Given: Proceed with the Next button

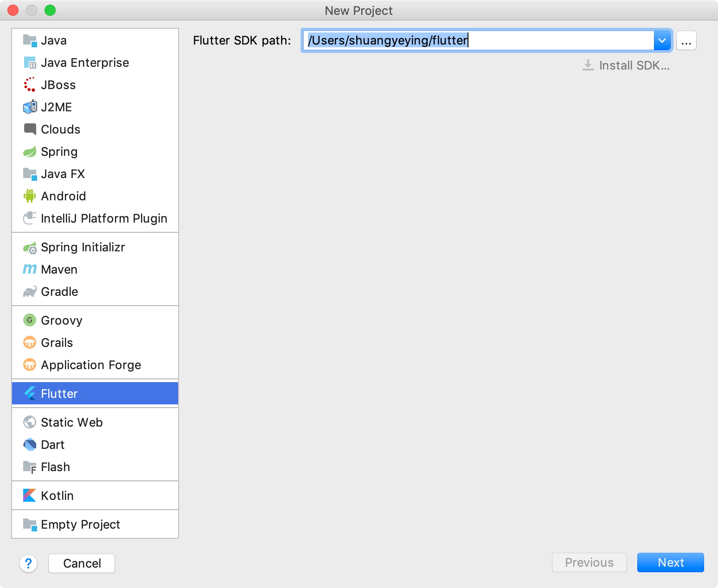Looking at the screenshot, I should click(x=670, y=562).
